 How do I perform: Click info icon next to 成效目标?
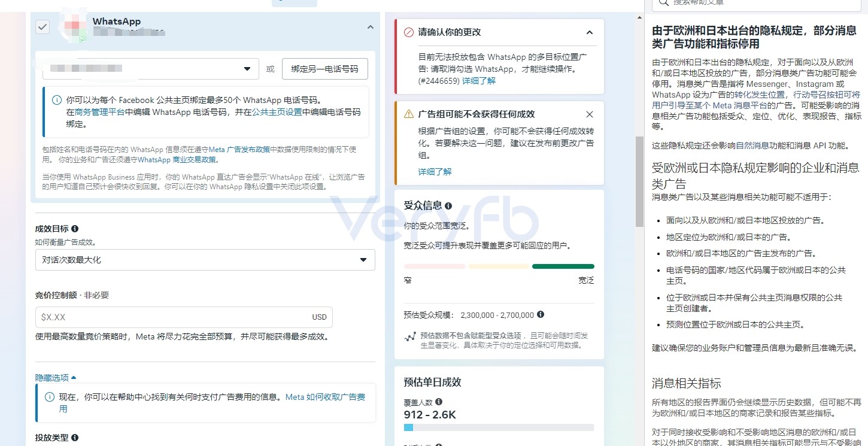click(75, 229)
